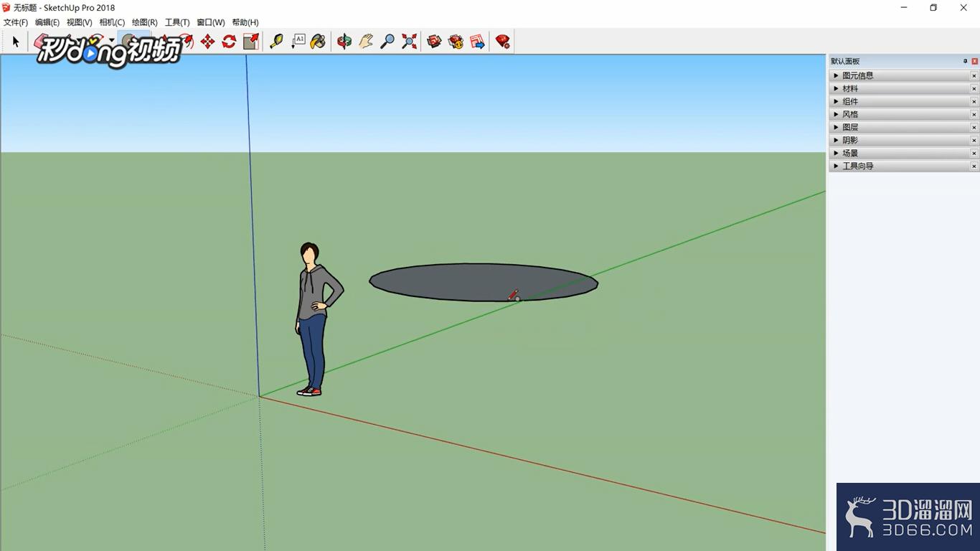This screenshot has width=980, height=551.
Task: Select the Rotate tool
Action: tap(229, 42)
